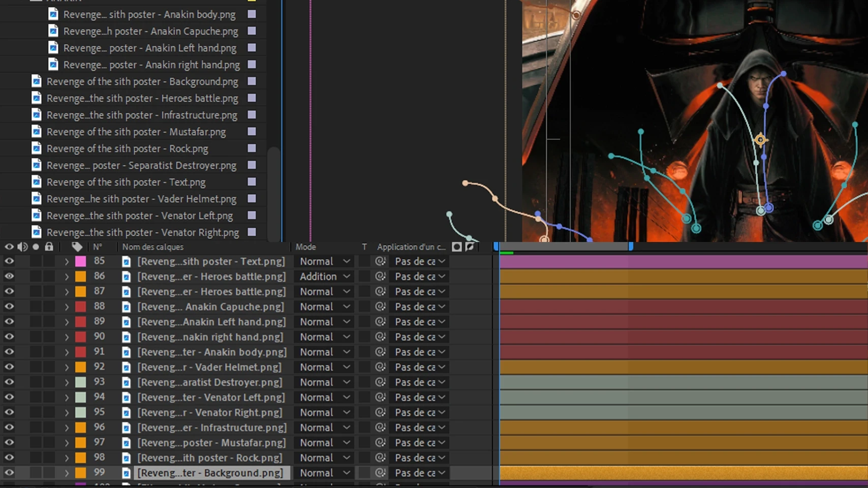Screen dimensions: 868x488
Task: Hide layer 92 Vader Helmet
Action: (x=9, y=367)
